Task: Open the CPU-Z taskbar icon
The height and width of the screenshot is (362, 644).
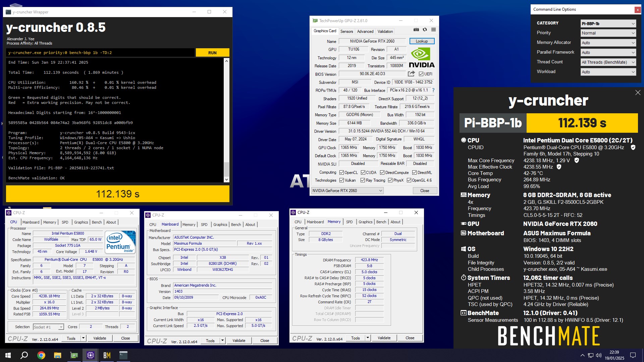Action: 90,355
